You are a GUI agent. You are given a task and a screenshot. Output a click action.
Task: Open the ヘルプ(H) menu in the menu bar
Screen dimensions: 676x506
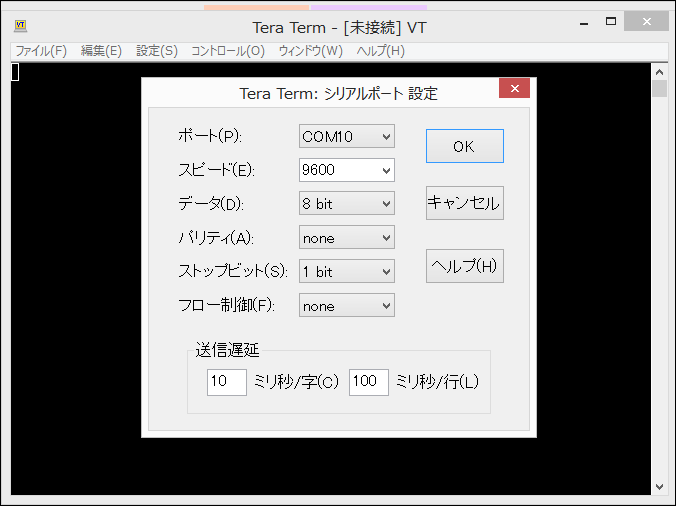coord(381,51)
